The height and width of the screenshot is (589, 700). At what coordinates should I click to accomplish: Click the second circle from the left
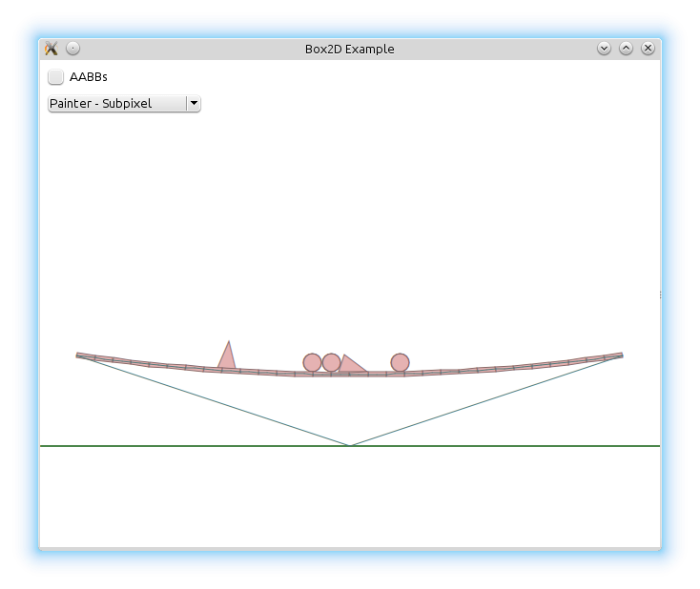[x=331, y=362]
